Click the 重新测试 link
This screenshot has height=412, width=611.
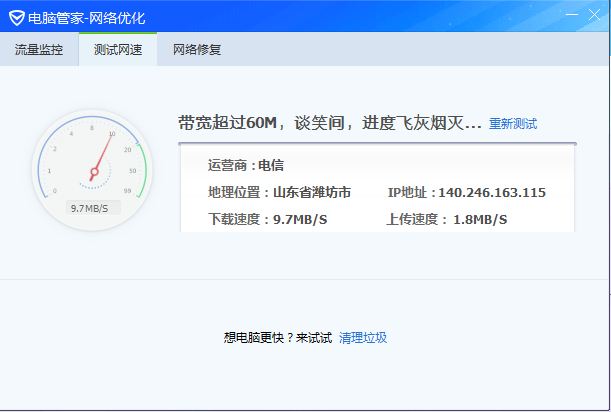(513, 124)
